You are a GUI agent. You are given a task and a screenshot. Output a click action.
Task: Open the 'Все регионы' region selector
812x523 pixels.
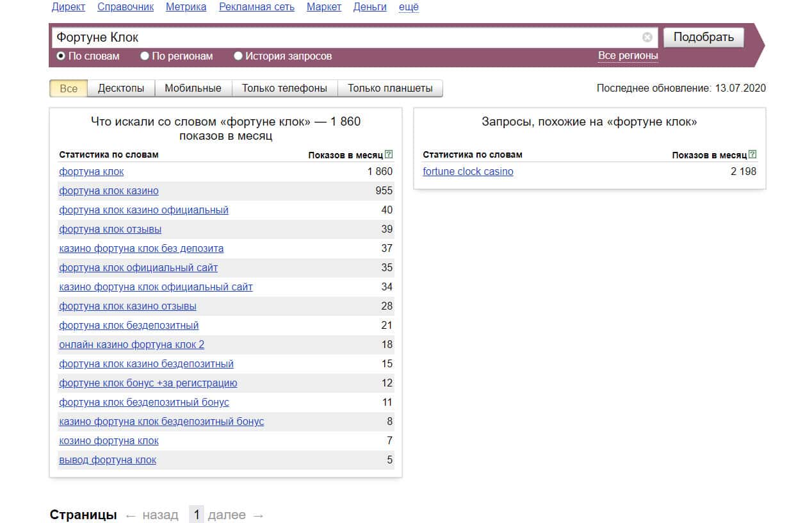(x=628, y=56)
